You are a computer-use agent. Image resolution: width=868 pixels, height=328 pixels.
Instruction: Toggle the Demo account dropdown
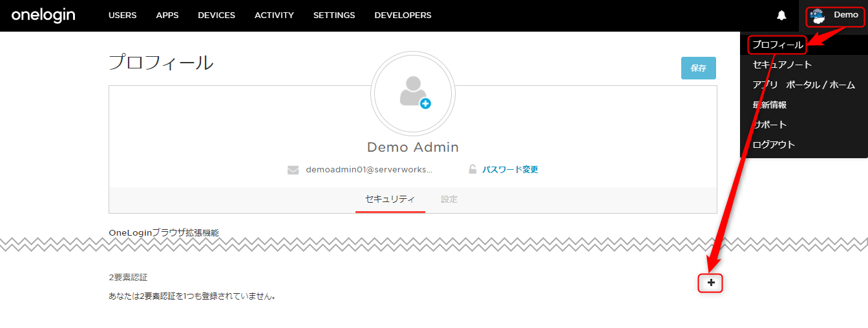[x=835, y=16]
